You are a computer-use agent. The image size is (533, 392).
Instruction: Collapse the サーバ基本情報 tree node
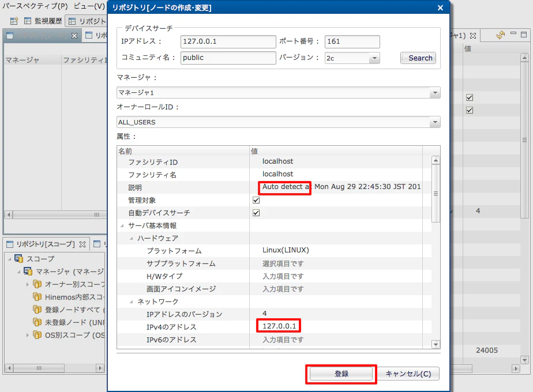(122, 225)
